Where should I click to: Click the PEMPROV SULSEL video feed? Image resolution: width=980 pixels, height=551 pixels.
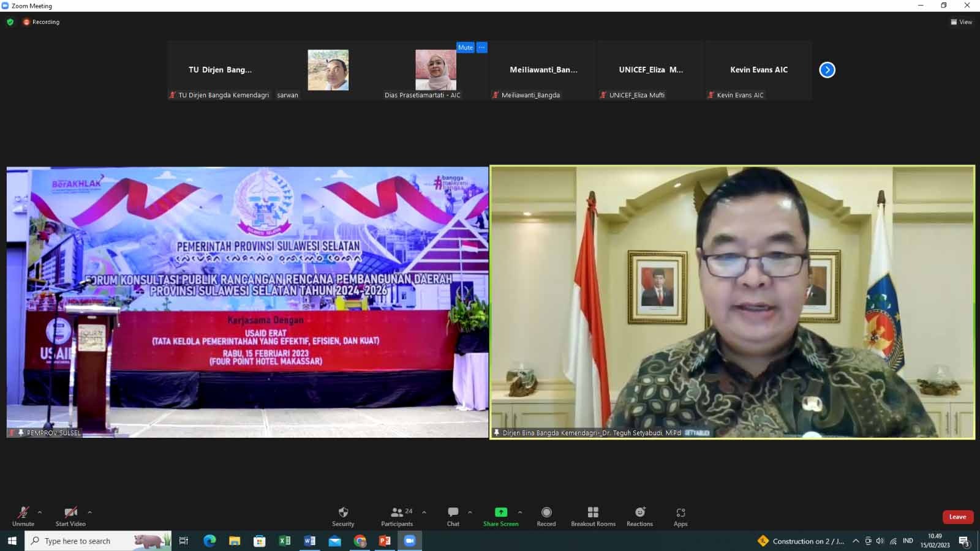247,302
